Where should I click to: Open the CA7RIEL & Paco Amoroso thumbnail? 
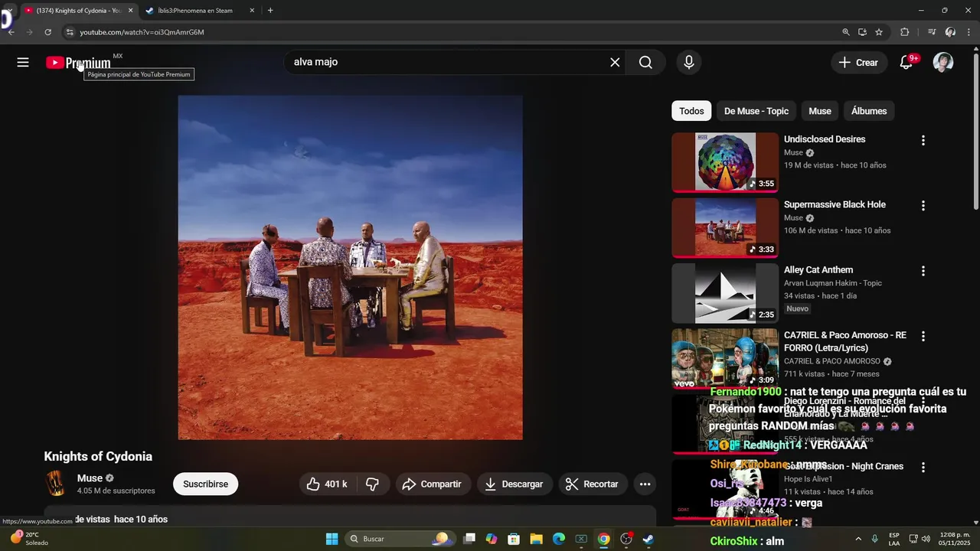725,358
